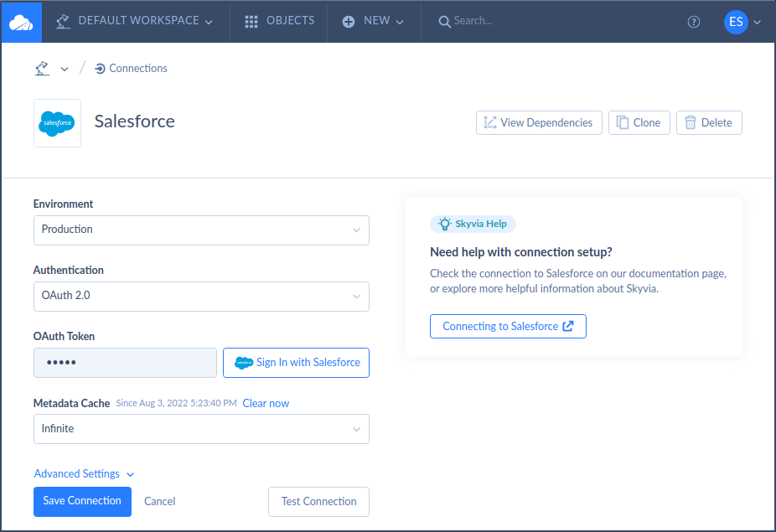Delete this connection
776x532 pixels.
(x=709, y=122)
